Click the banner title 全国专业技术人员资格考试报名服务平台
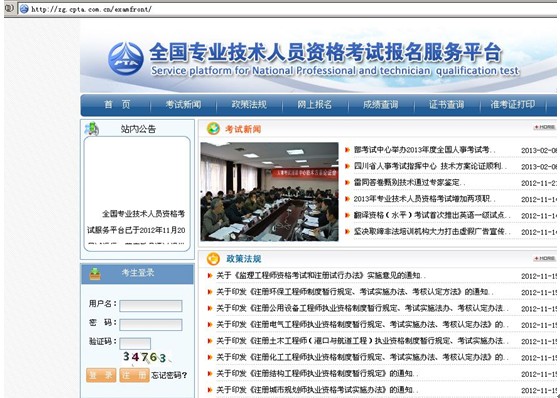The height and width of the screenshot is (398, 560). point(326,53)
